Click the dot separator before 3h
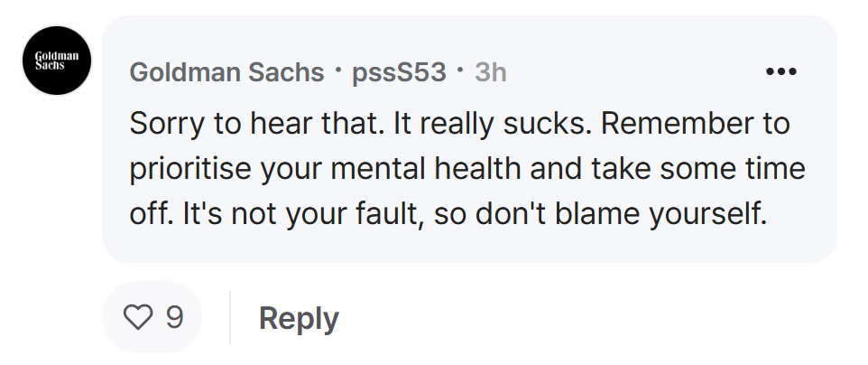 coord(460,70)
